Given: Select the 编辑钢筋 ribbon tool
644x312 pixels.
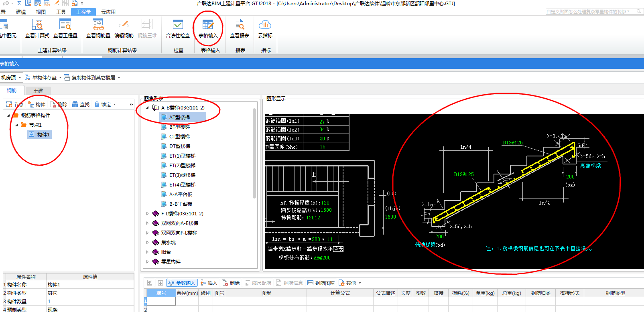Looking at the screenshot, I should click(x=124, y=29).
